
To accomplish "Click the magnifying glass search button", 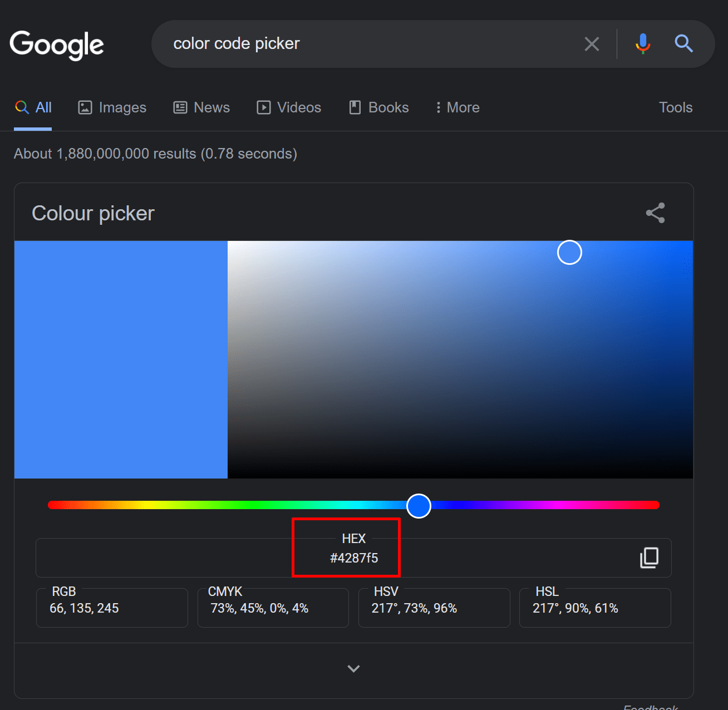I will pos(683,43).
